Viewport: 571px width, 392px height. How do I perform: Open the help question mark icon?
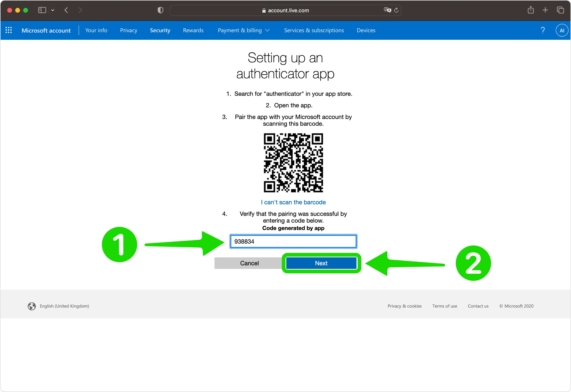(x=543, y=30)
